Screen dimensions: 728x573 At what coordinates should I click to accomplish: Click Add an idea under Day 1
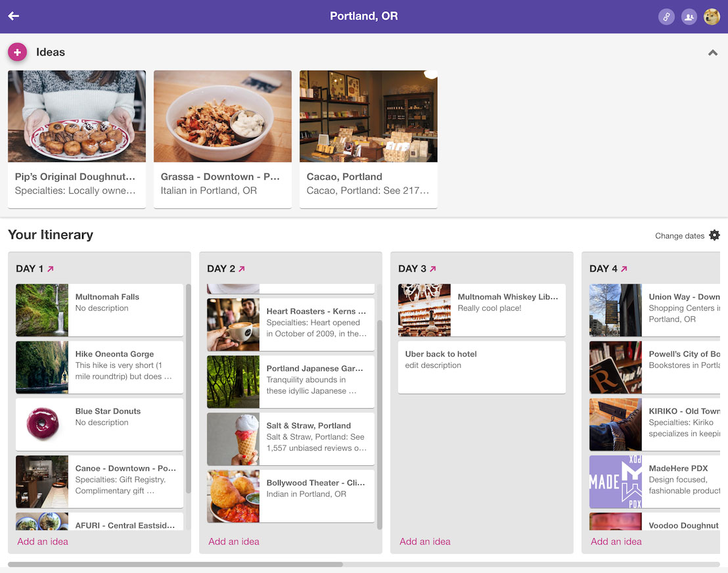(43, 541)
